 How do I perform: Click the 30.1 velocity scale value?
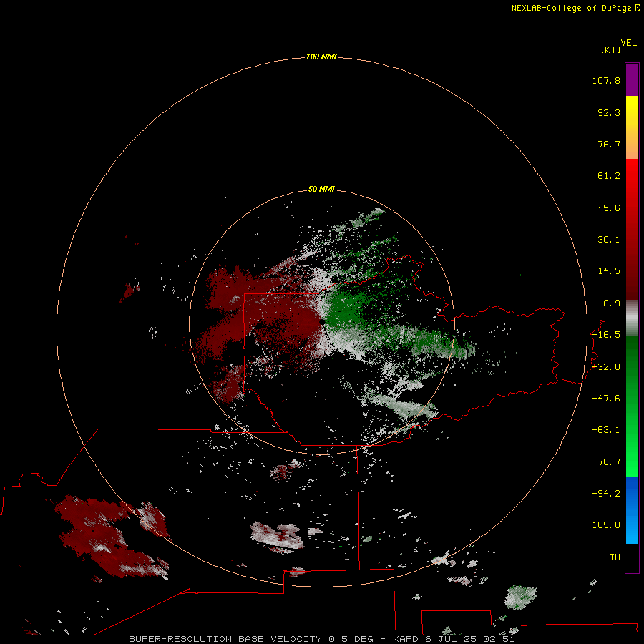point(609,240)
